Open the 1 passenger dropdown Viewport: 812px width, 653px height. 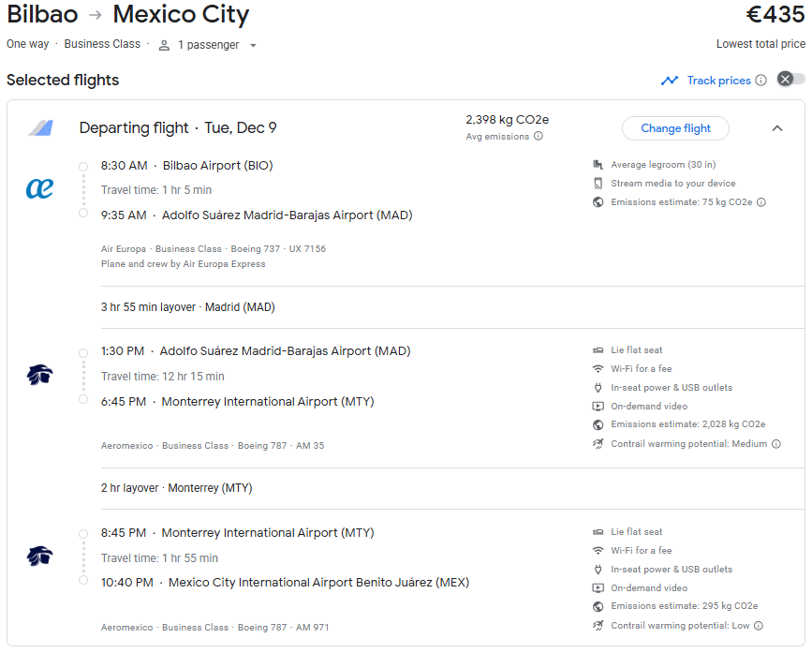click(x=208, y=45)
